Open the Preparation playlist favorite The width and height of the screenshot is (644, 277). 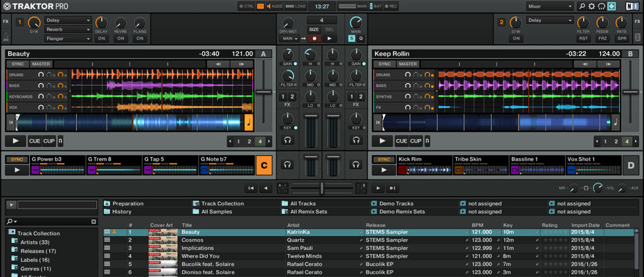pyautogui.click(x=127, y=204)
